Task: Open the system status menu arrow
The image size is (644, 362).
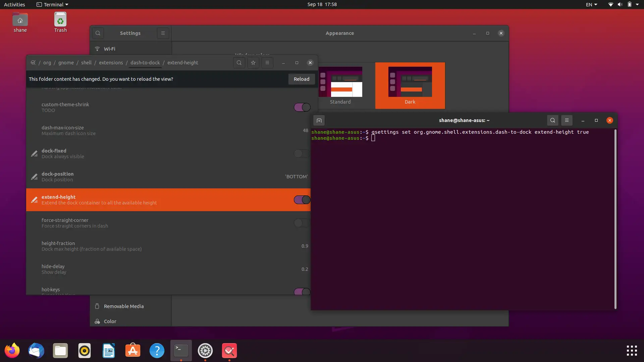Action: point(637,4)
